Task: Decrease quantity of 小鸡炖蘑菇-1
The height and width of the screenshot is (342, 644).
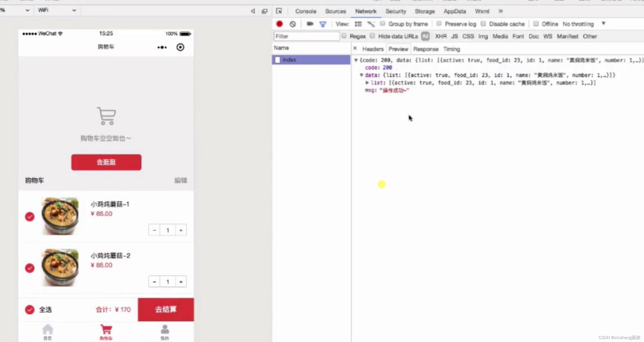Action: point(154,230)
